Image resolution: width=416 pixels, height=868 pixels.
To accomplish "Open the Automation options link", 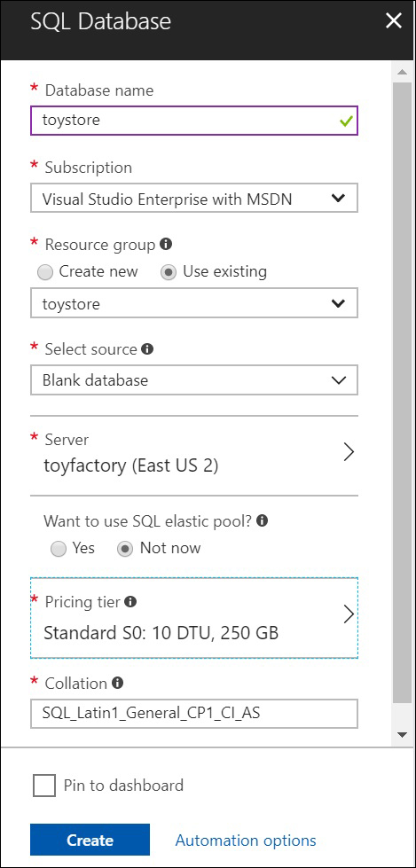I will [246, 841].
